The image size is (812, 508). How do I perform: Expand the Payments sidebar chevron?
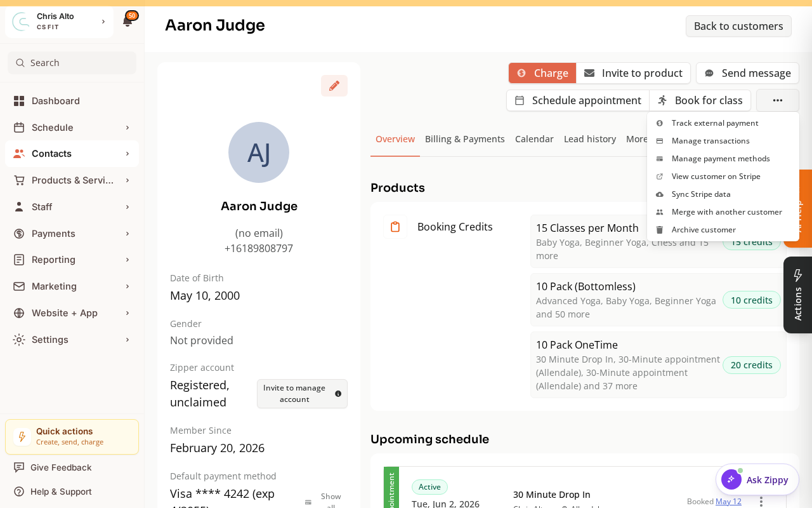point(128,234)
